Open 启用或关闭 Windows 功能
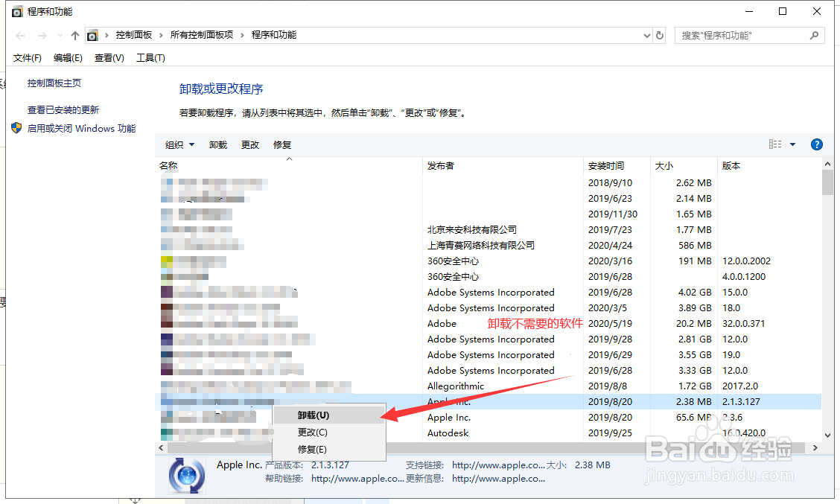The image size is (840, 504). click(82, 128)
